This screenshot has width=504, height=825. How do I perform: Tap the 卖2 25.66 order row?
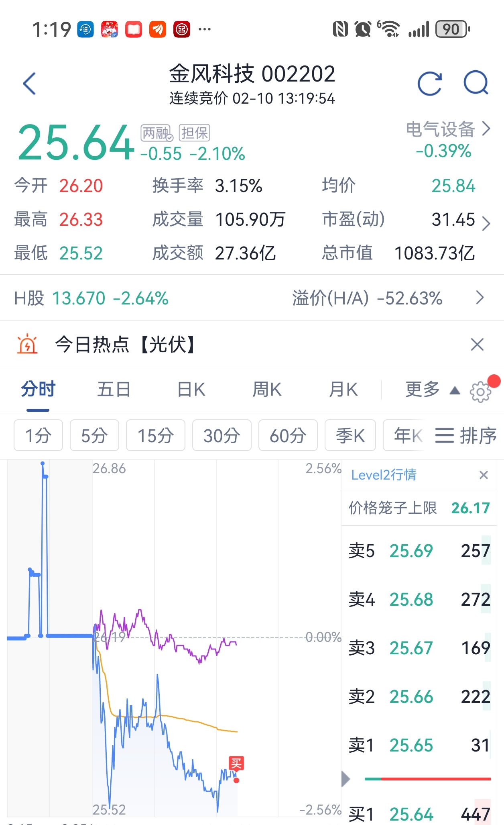pos(419,696)
